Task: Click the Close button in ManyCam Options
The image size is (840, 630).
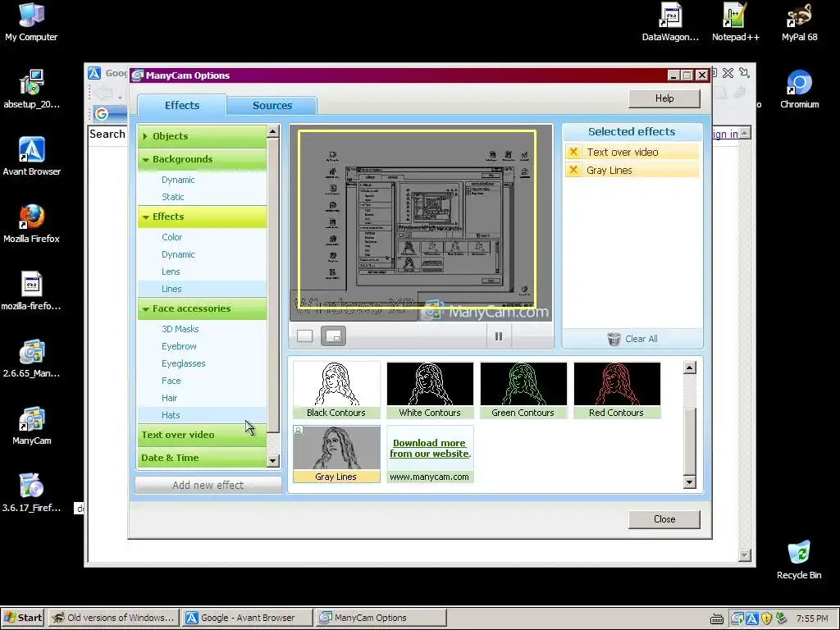Action: click(664, 519)
